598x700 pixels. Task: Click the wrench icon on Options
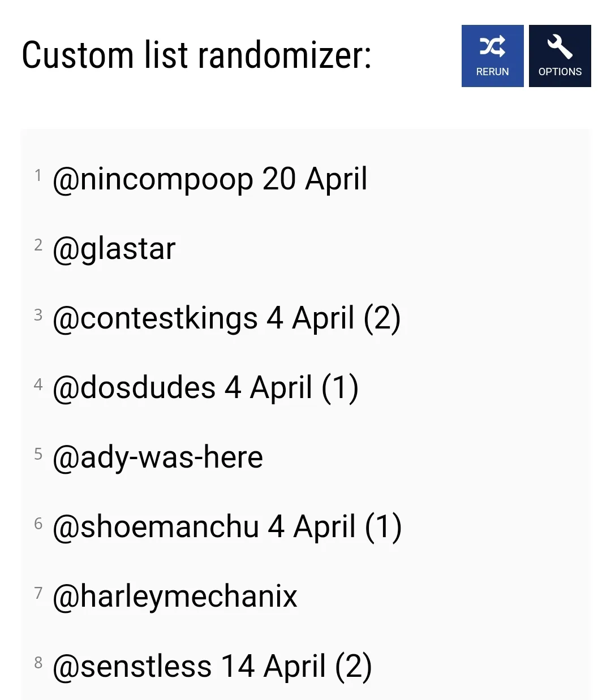560,46
